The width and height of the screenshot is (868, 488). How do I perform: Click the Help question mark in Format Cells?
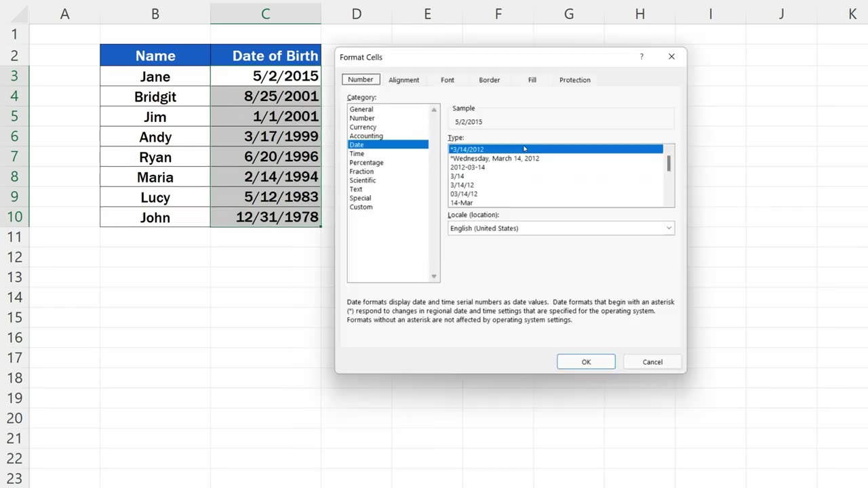coord(642,57)
